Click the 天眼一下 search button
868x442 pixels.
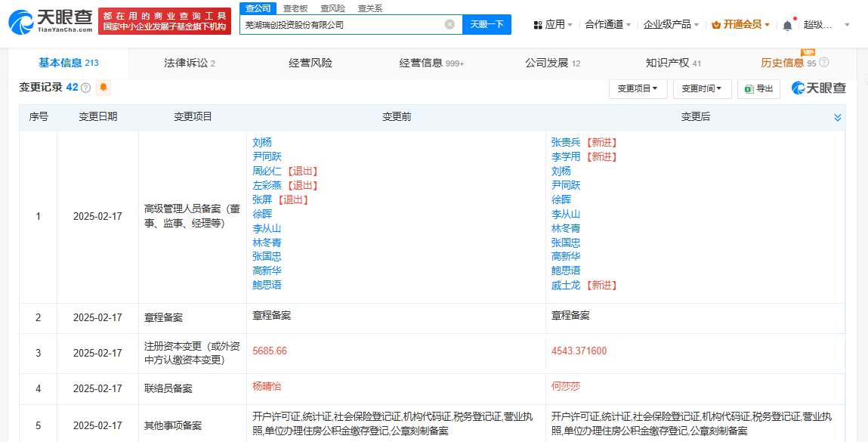(x=487, y=24)
